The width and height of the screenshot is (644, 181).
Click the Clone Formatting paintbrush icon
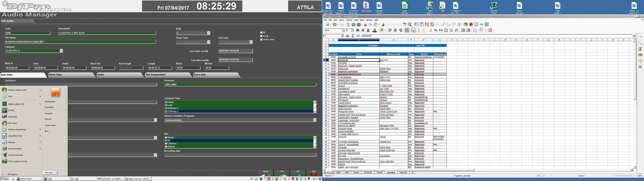pos(383,24)
